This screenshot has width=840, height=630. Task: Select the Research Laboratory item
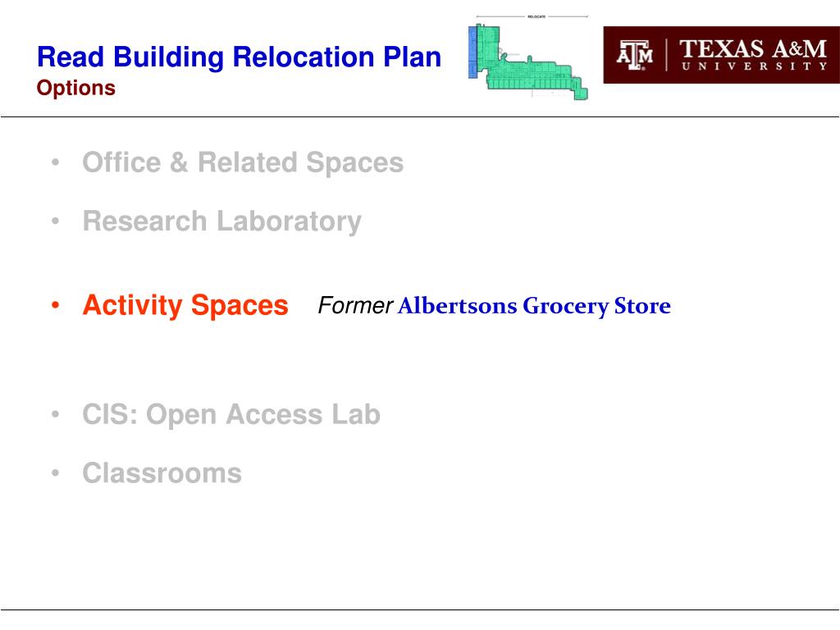tap(221, 221)
